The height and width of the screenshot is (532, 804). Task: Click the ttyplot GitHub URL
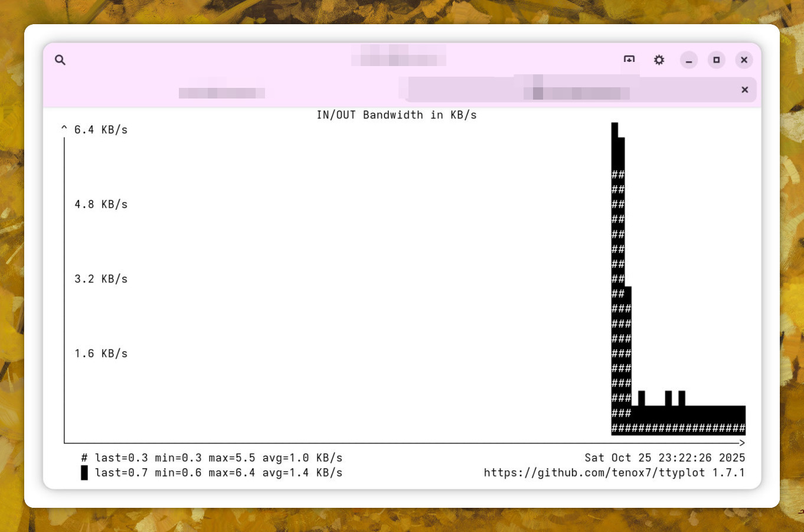[594, 472]
